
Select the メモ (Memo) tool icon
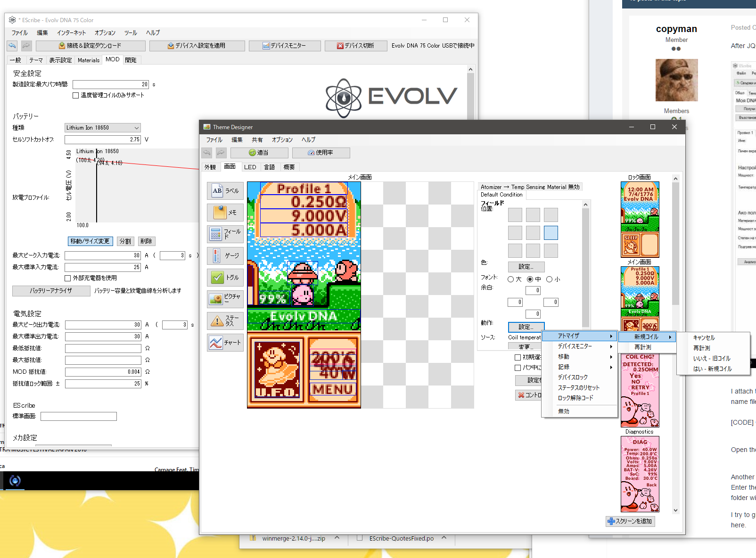pyautogui.click(x=225, y=213)
